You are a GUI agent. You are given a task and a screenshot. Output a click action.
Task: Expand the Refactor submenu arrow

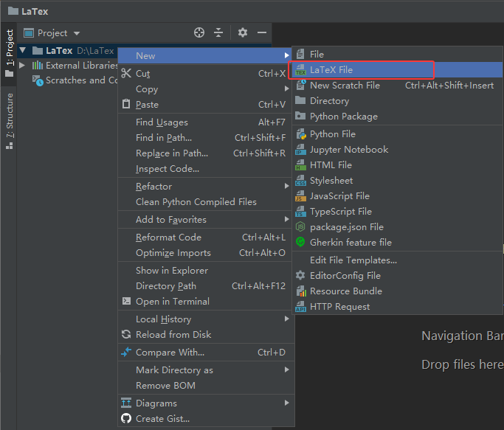point(287,186)
